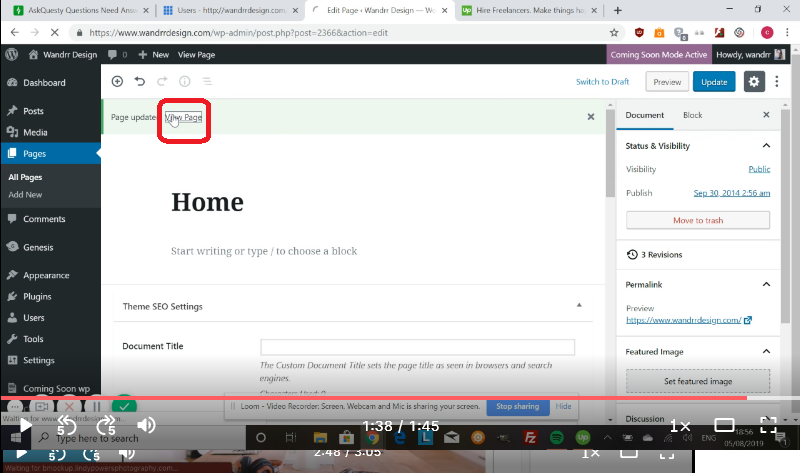Change the Public visibility setting
This screenshot has width=800, height=473.
click(x=759, y=169)
